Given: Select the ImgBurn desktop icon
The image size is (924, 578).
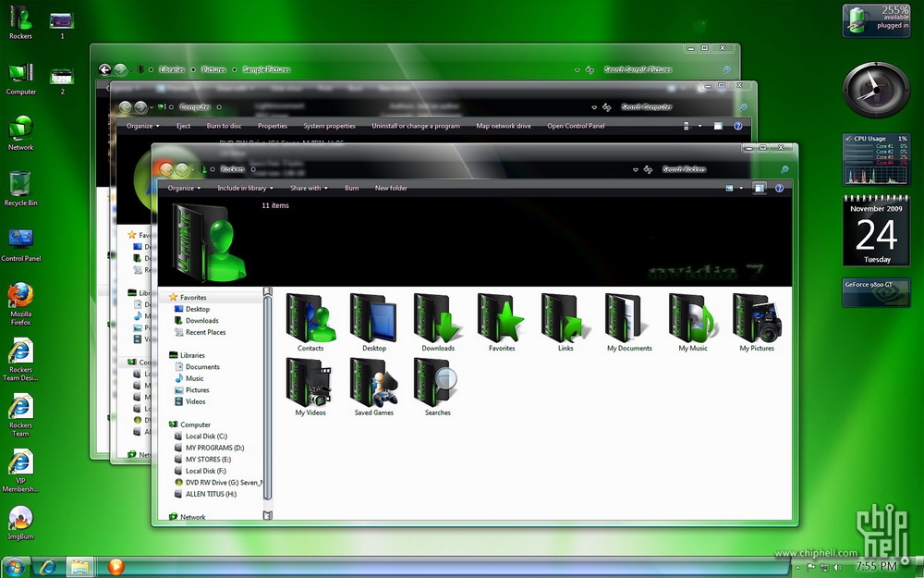Looking at the screenshot, I should pyautogui.click(x=20, y=523).
